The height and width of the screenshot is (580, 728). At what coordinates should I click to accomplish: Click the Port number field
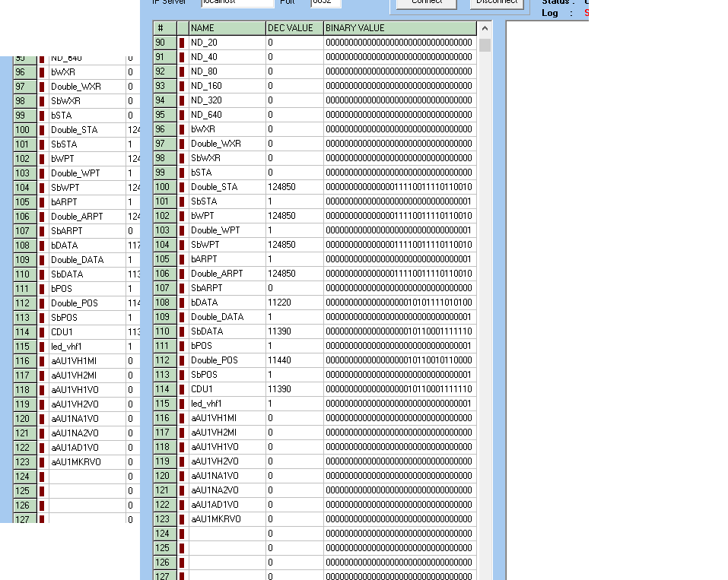[327, 2]
